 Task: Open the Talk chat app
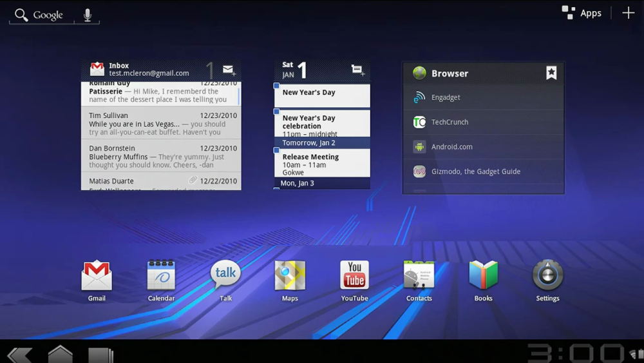(225, 276)
